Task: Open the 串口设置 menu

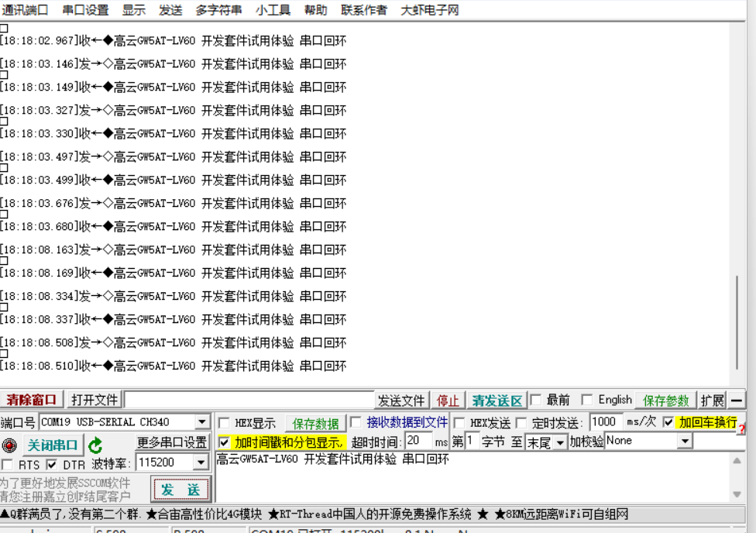Action: click(x=86, y=10)
